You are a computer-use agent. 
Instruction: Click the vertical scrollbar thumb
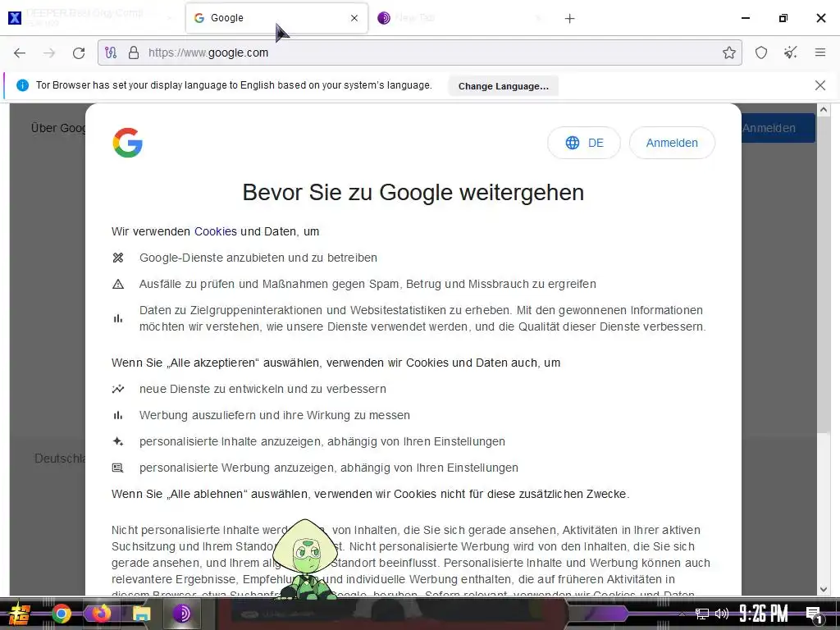pyautogui.click(x=824, y=275)
